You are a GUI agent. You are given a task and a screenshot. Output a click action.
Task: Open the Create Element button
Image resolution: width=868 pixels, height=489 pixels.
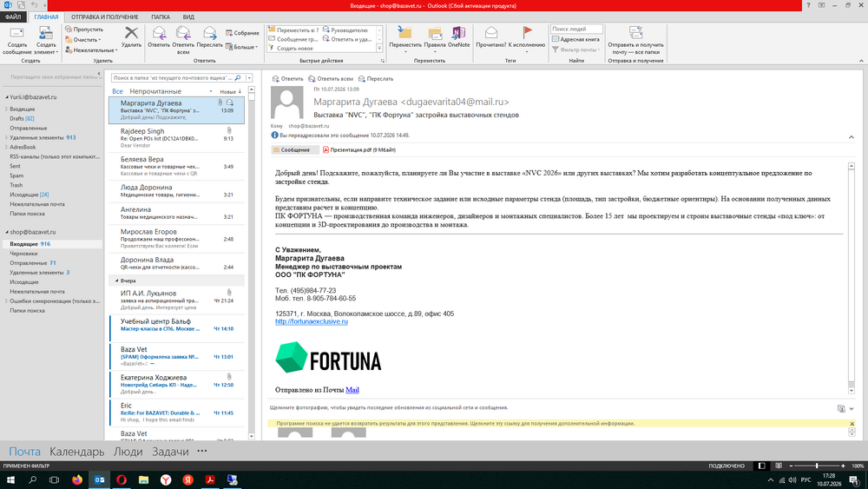46,41
